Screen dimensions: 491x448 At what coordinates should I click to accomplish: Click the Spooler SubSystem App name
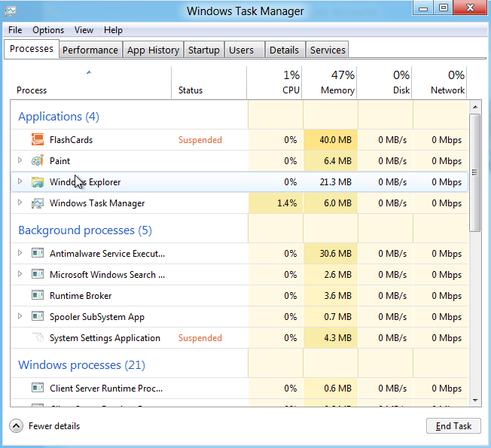[97, 317]
